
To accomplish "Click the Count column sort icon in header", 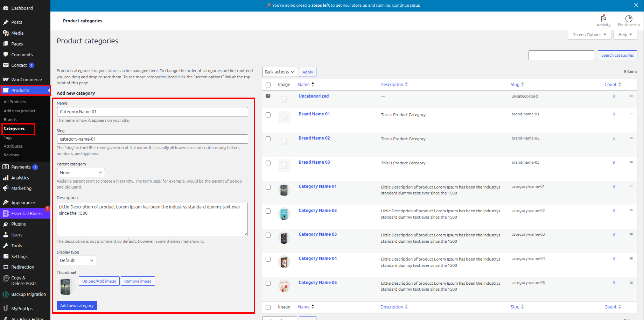I will [619, 84].
